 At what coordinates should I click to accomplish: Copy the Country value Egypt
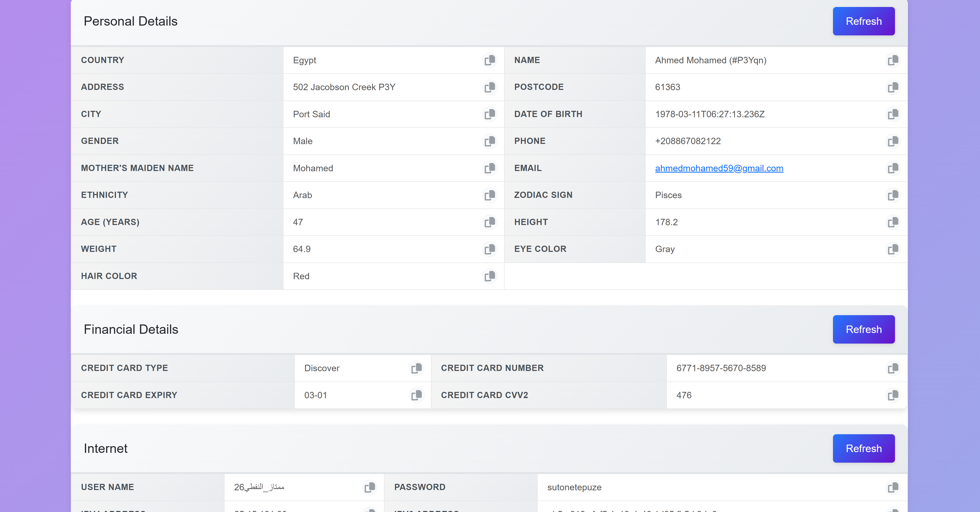pos(490,60)
